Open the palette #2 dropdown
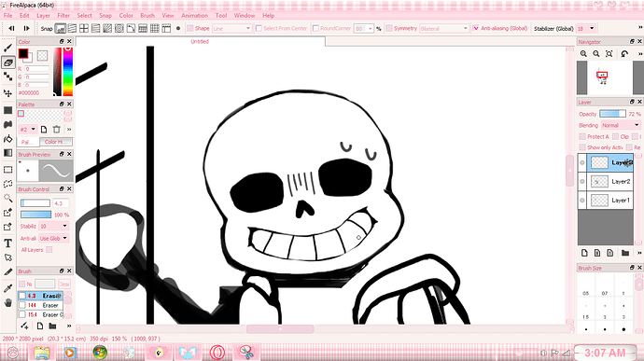The image size is (644, 361). [28, 130]
